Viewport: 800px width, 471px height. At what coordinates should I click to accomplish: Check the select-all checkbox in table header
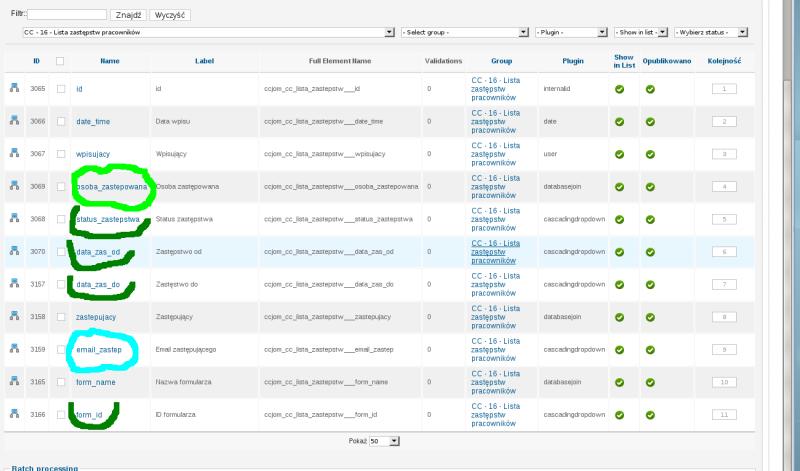click(x=60, y=61)
